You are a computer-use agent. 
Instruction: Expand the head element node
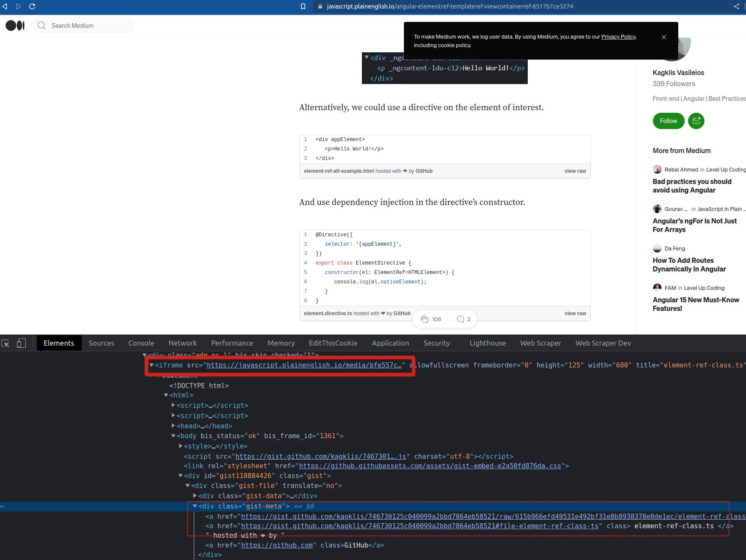click(x=173, y=426)
